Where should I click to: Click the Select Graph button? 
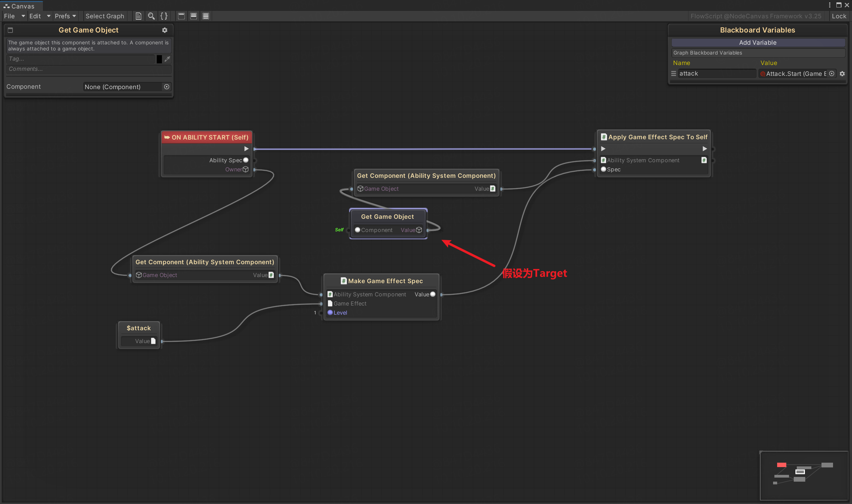(105, 16)
